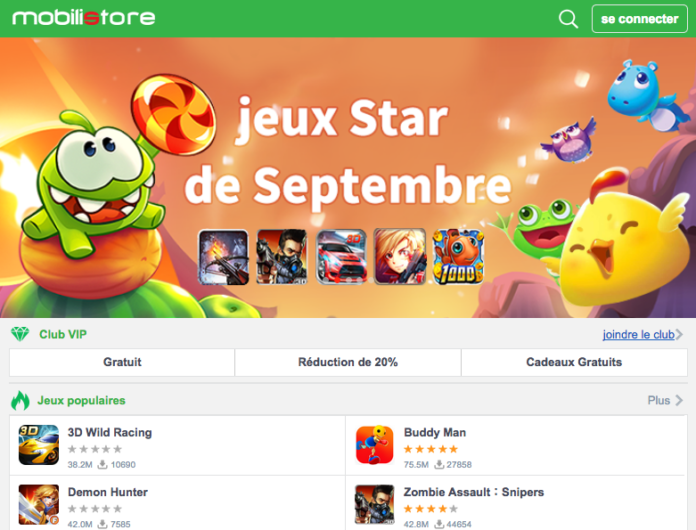
Task: Select the 1000 fish game thumbnail in banner
Action: pos(459,257)
